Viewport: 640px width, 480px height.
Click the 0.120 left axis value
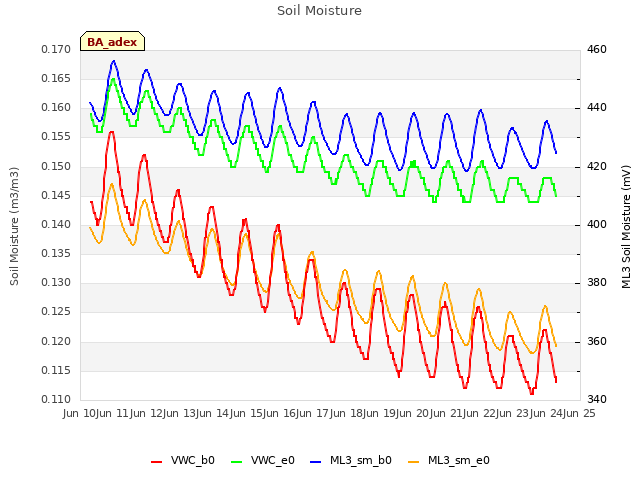coord(56,341)
